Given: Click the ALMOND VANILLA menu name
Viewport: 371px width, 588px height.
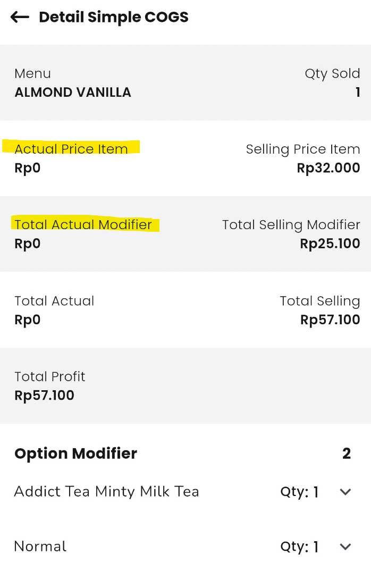Looking at the screenshot, I should click(x=73, y=93).
